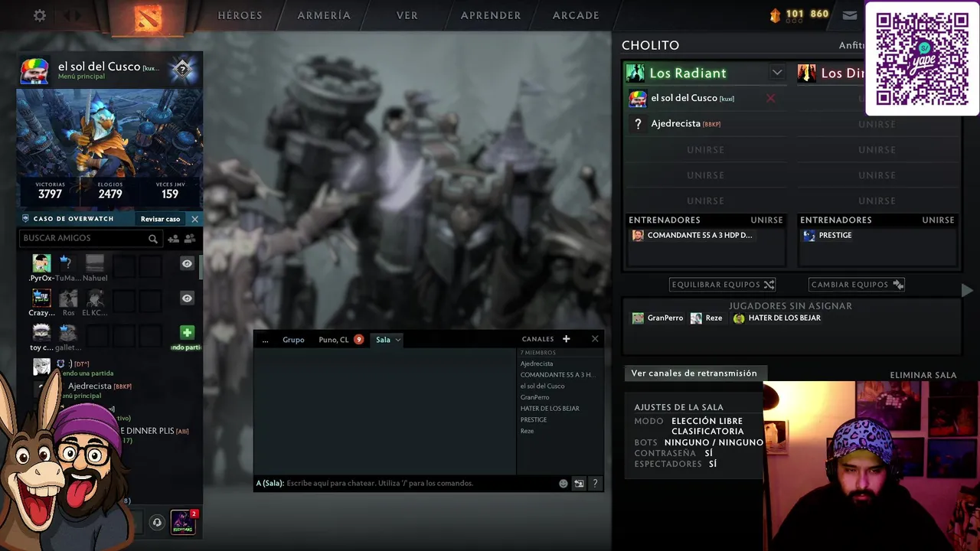
Task: Select the Crazy... friend avatar
Action: point(41,298)
